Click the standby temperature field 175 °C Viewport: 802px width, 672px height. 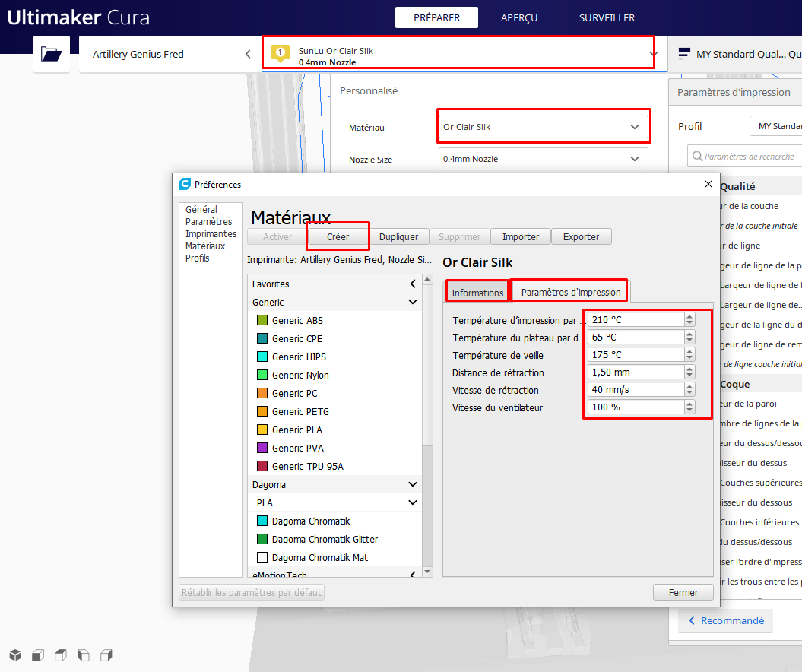pos(636,354)
